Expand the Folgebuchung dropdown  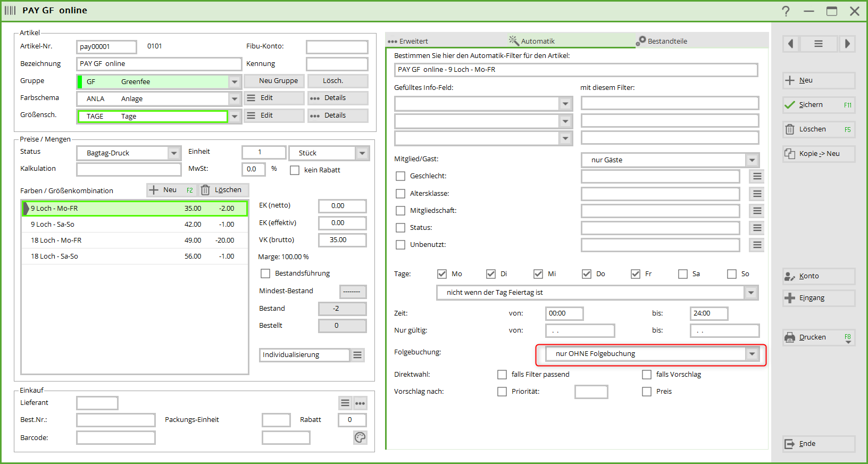752,354
